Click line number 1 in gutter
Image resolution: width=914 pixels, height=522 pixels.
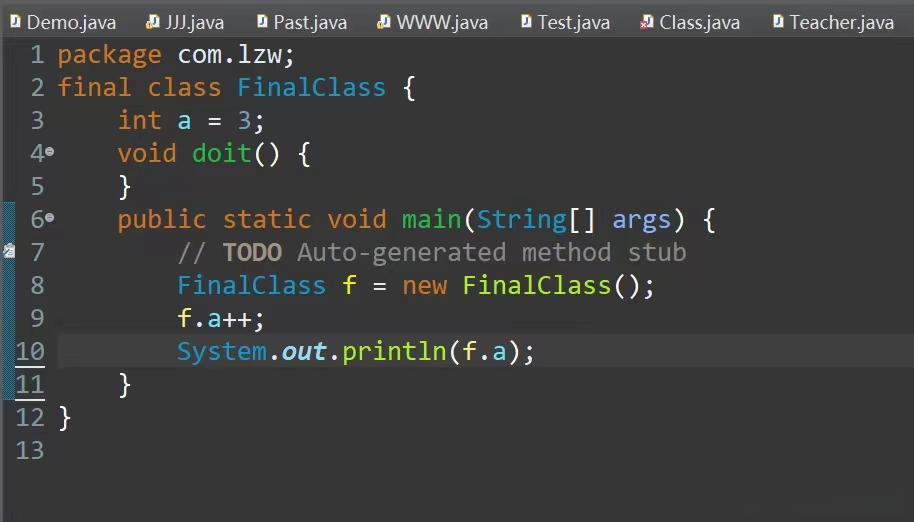(x=37, y=55)
